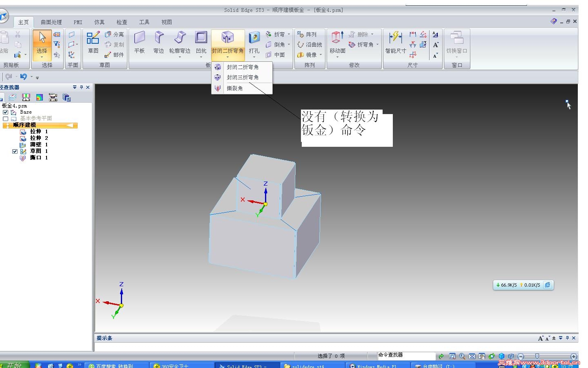Click the 中面 (Mid-surface) command
Viewport: 588px width, 368px height.
pyautogui.click(x=276, y=55)
